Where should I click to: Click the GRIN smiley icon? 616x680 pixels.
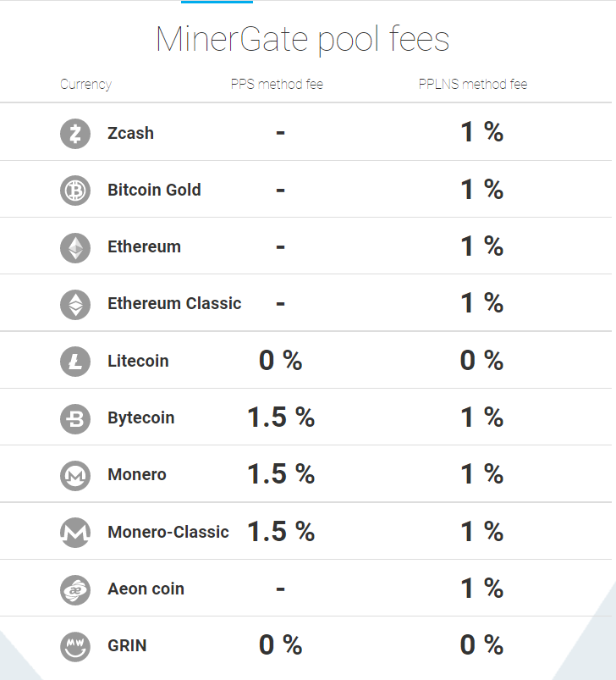pos(75,646)
